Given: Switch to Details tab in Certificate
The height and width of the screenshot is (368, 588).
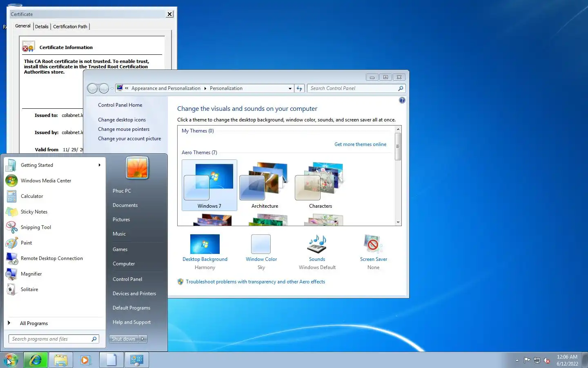Looking at the screenshot, I should point(42,27).
